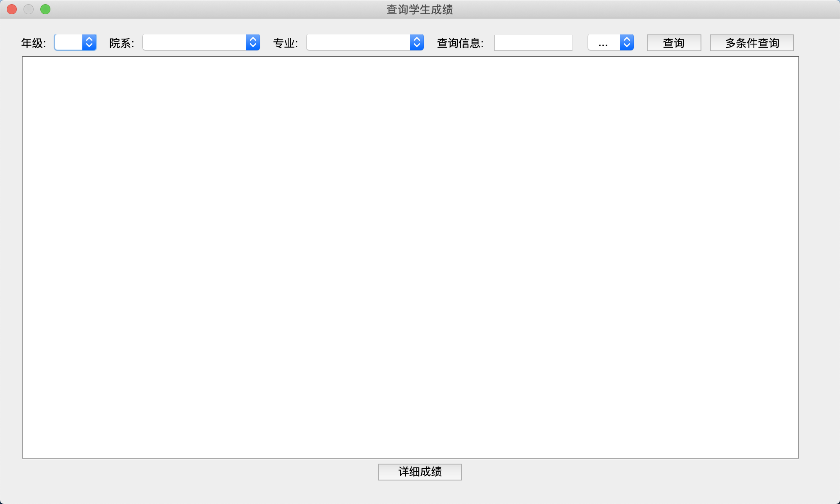Viewport: 840px width, 504px height.
Task: Click the green zoom window button
Action: coord(45,9)
